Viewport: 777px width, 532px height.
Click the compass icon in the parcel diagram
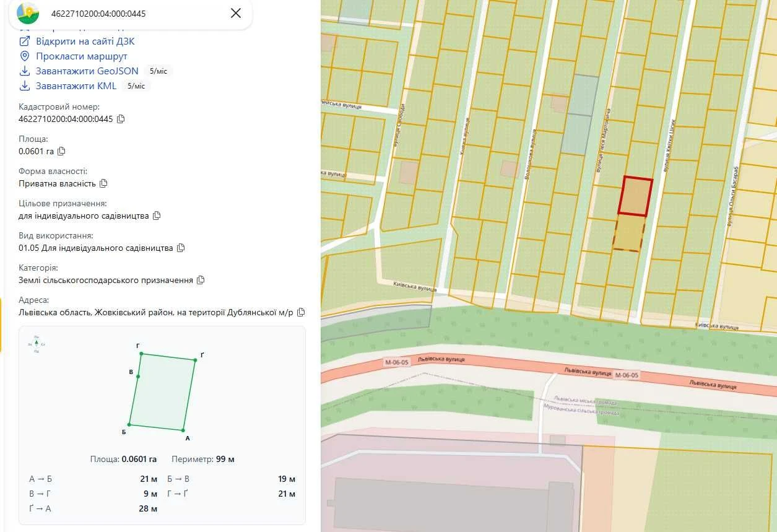(x=37, y=344)
